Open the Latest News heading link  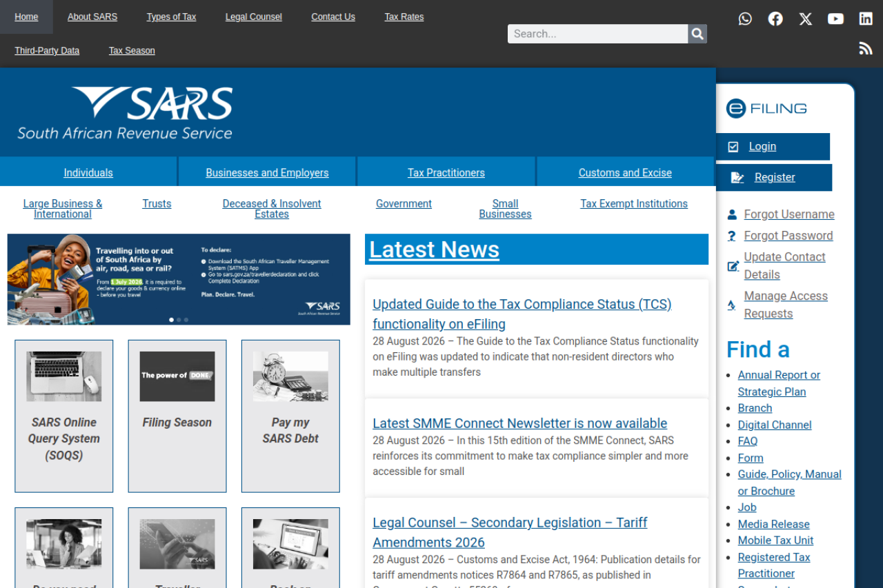pyautogui.click(x=435, y=250)
